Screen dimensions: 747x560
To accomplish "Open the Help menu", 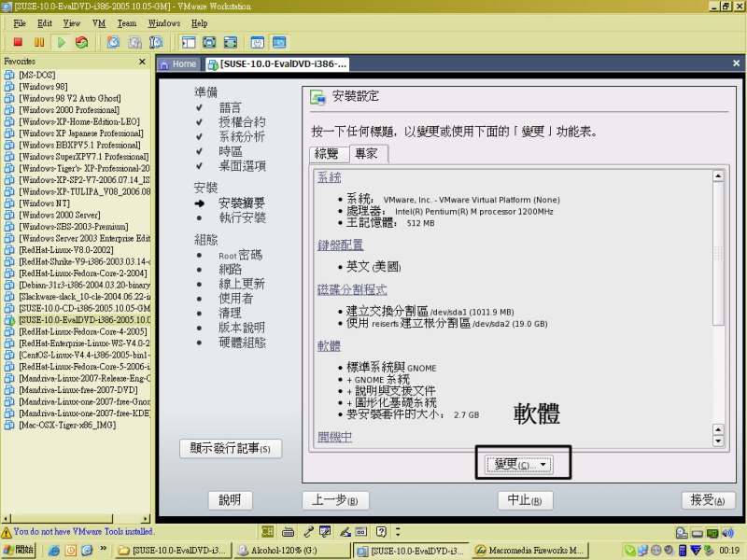I will [x=200, y=23].
